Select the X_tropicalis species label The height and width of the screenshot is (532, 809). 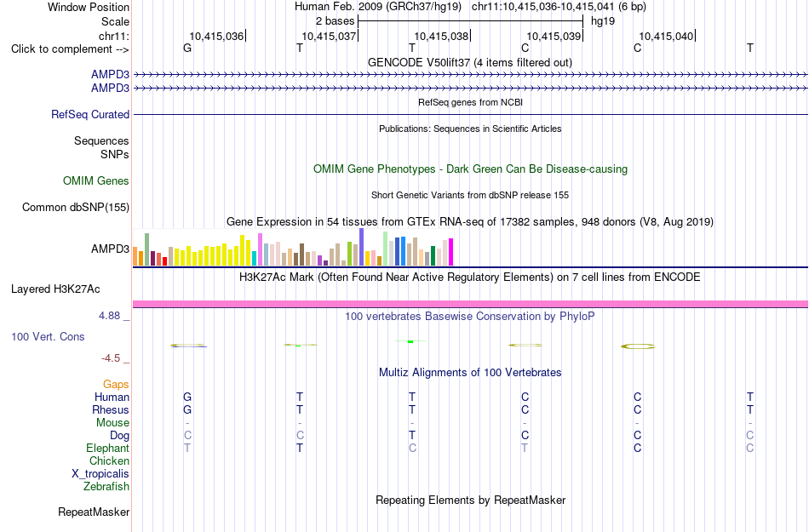click(100, 474)
